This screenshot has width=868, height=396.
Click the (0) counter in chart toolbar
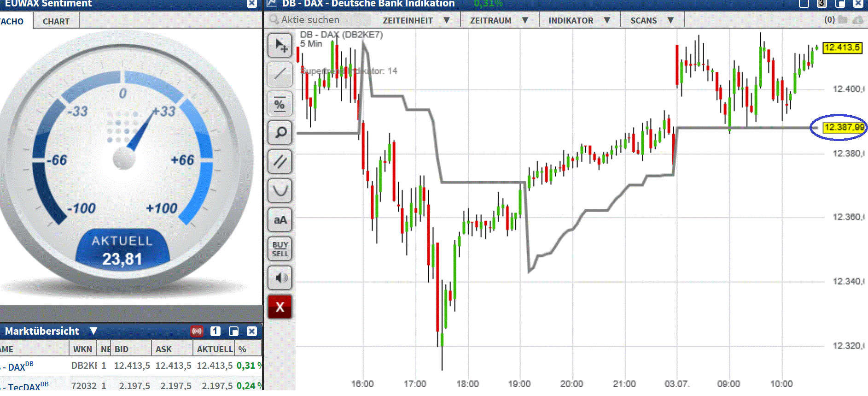(x=830, y=20)
